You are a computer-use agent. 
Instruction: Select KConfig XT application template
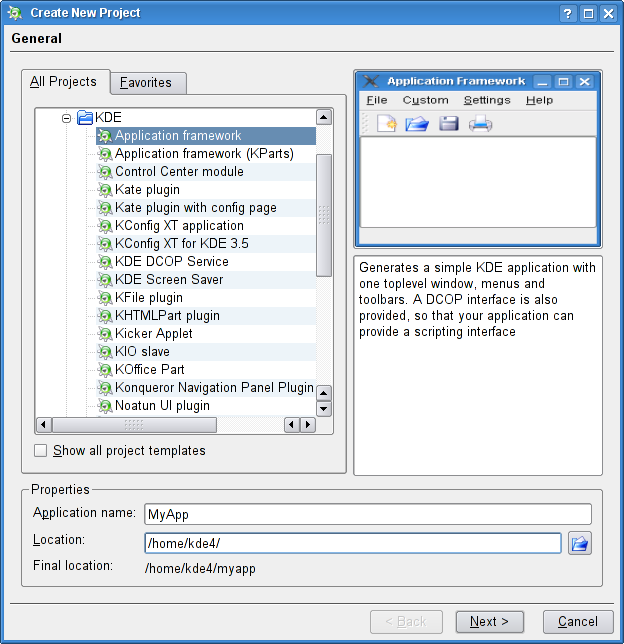pyautogui.click(x=179, y=226)
